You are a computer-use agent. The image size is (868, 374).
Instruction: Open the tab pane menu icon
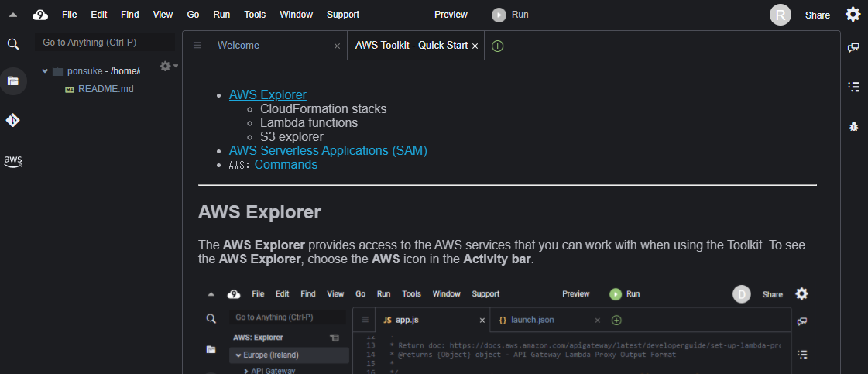(x=197, y=46)
